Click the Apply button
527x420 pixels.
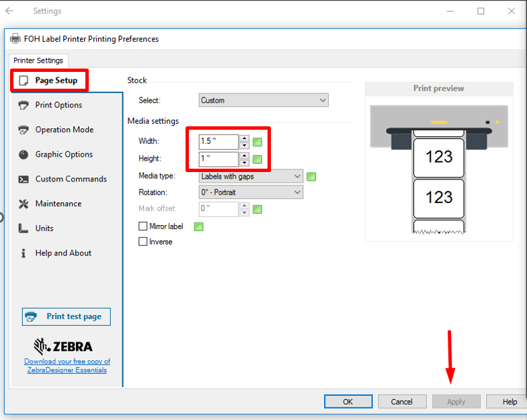(456, 402)
